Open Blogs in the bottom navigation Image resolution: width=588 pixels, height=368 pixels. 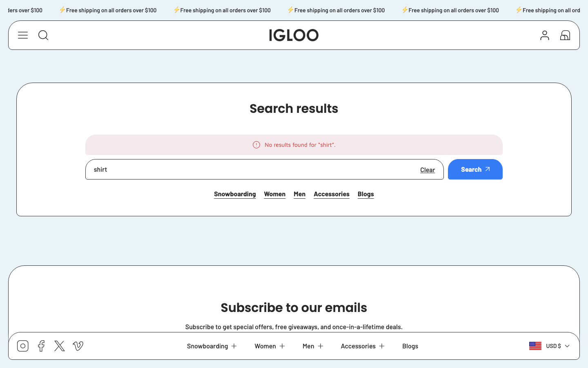click(x=410, y=346)
